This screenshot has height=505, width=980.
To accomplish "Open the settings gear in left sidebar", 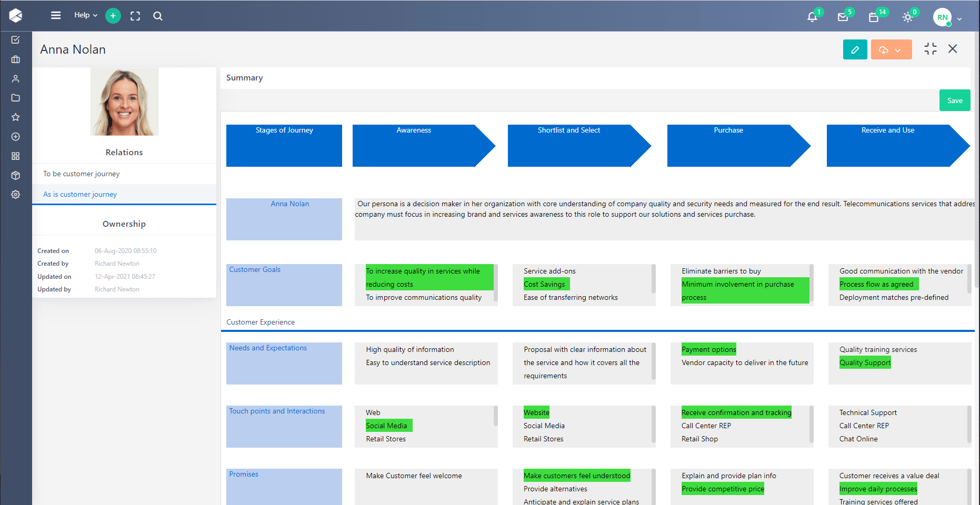I will pos(16,195).
